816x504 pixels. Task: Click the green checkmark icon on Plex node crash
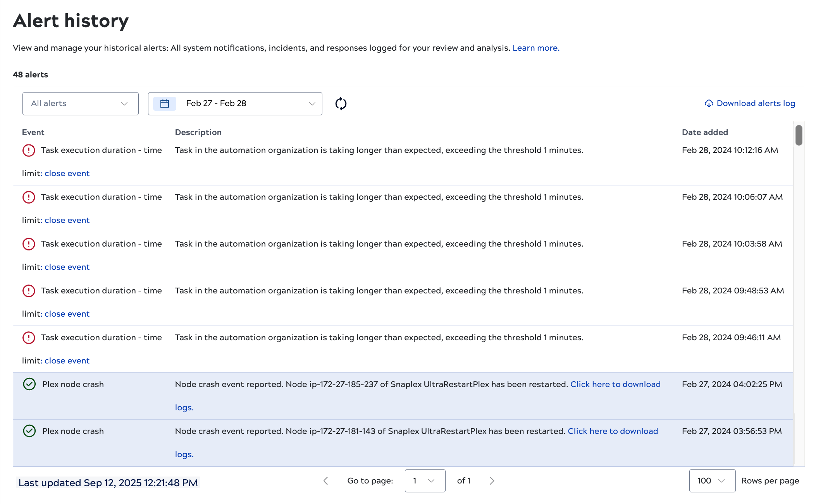[29, 384]
